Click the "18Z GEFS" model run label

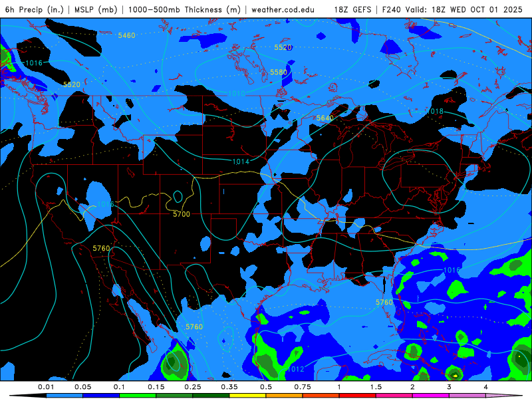(x=352, y=9)
